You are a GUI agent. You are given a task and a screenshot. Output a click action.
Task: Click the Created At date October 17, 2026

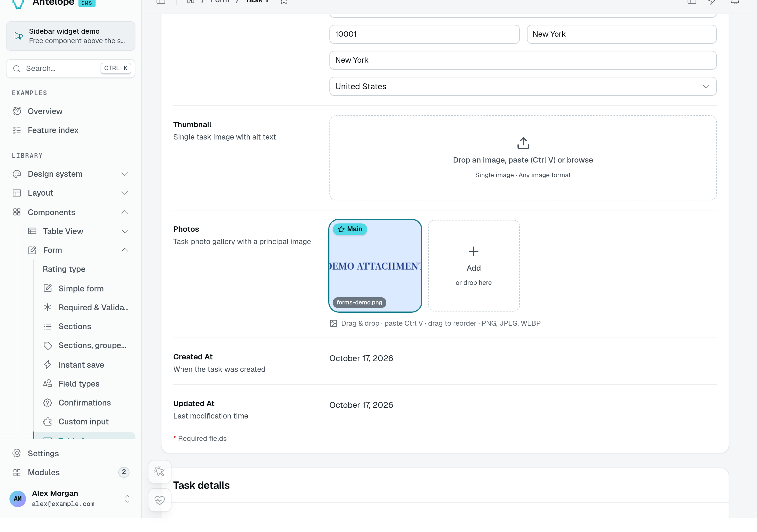pyautogui.click(x=361, y=358)
